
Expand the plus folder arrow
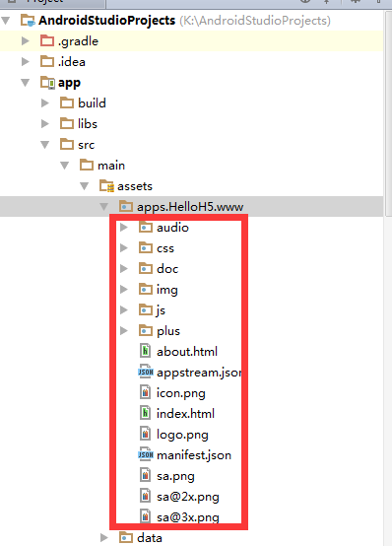click(123, 331)
